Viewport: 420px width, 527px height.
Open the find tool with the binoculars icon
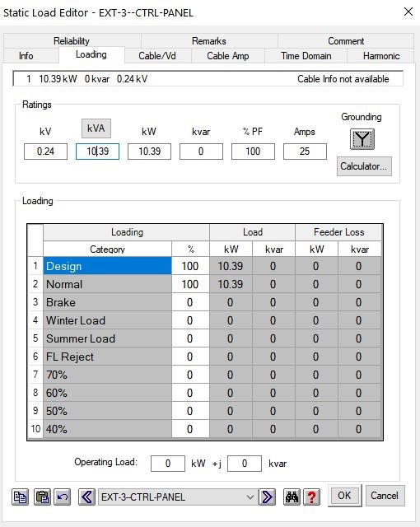click(292, 497)
